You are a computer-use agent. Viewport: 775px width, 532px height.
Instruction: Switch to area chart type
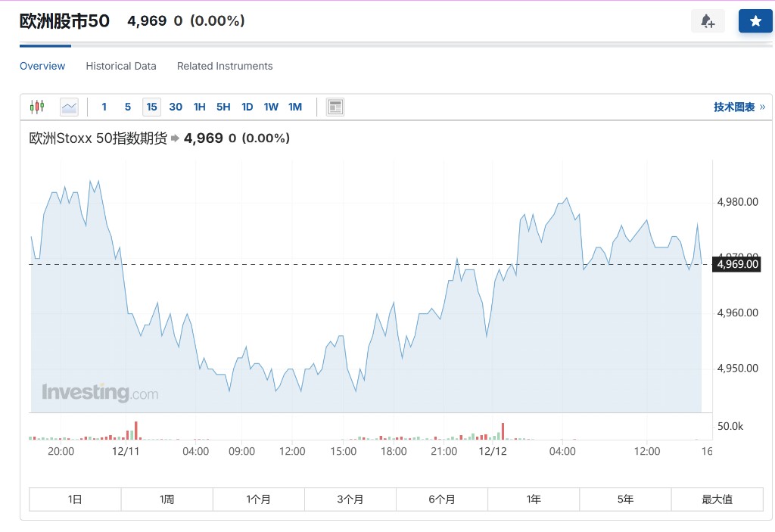[x=69, y=107]
